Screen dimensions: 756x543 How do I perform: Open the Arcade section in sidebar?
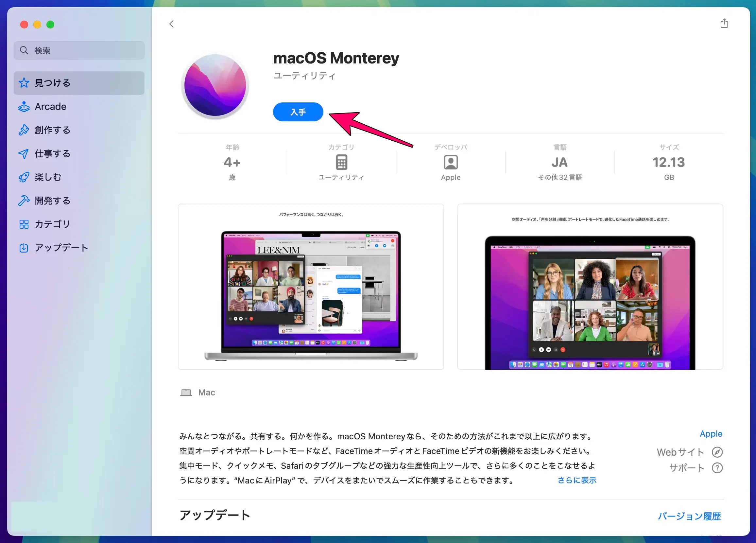[50, 106]
